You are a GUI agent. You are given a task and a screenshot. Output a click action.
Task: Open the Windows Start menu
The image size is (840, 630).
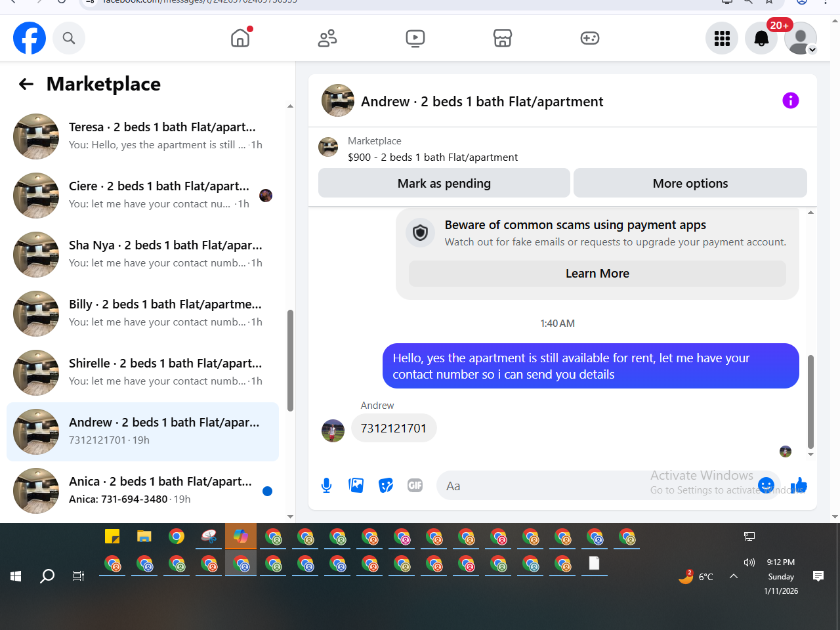[x=16, y=576]
